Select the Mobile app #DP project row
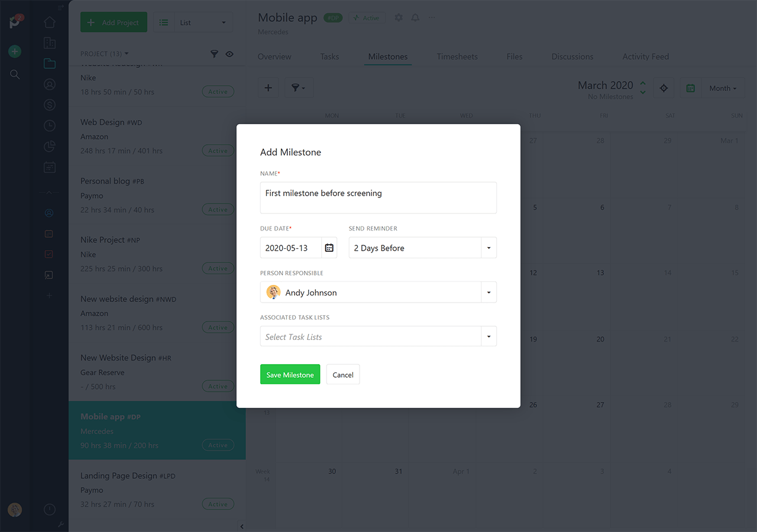The width and height of the screenshot is (757, 532). (157, 431)
